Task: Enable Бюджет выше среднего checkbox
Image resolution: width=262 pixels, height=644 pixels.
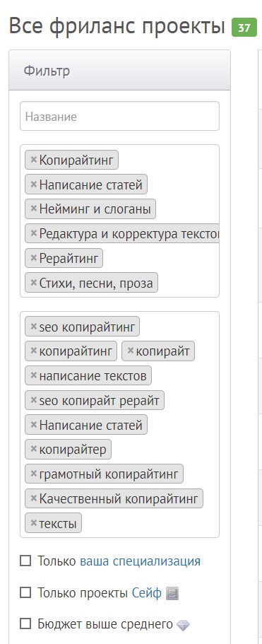Action: tap(25, 624)
